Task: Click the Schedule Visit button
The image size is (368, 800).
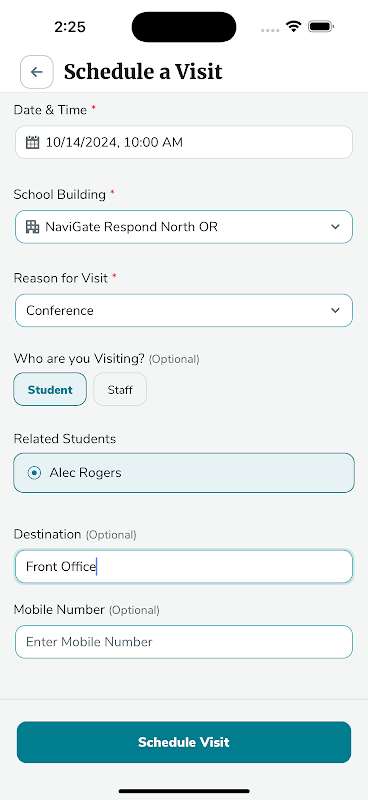Action: [184, 742]
